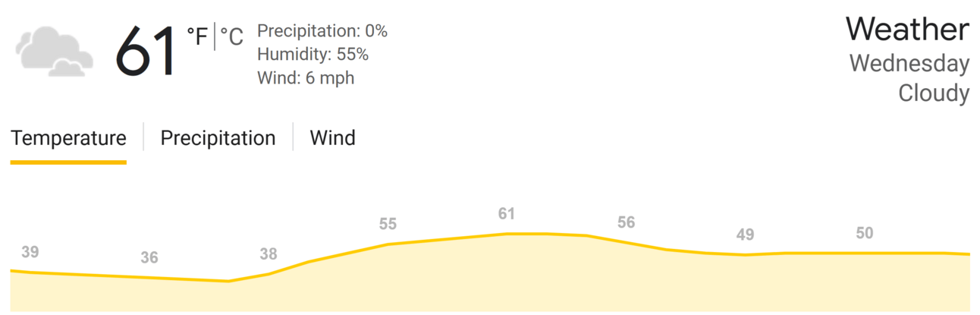This screenshot has height=315, width=980.
Task: Click the Cloudy condition label
Action: [934, 93]
